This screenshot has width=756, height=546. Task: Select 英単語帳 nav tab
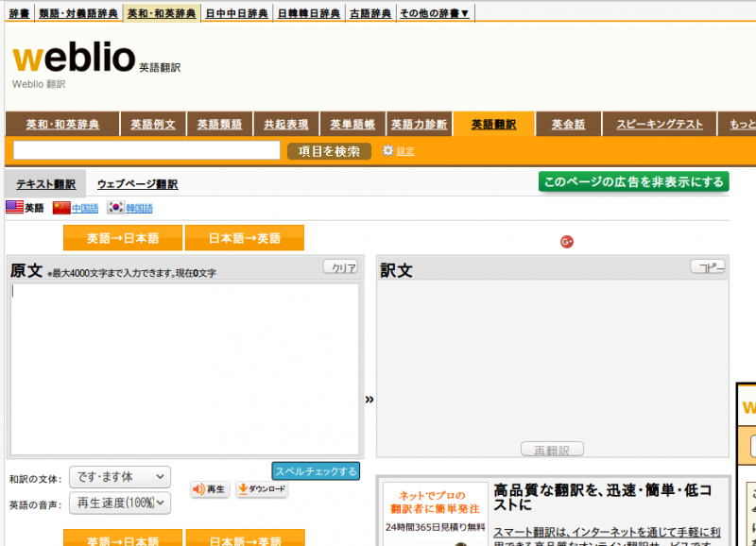coord(352,125)
